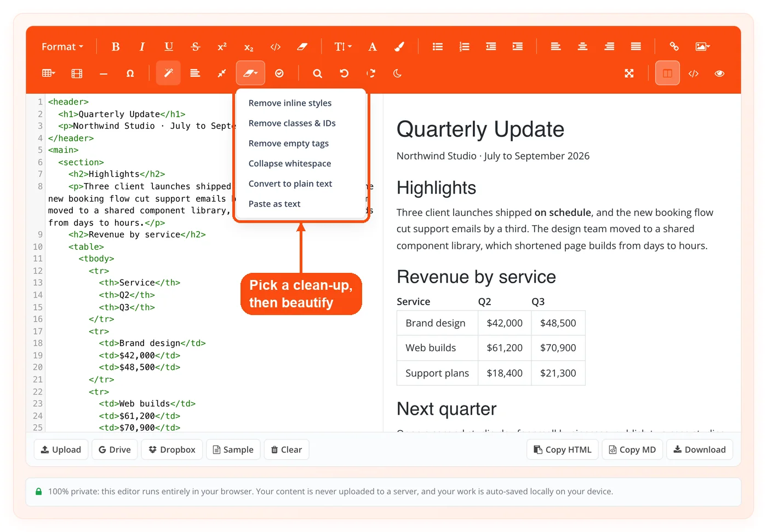The width and height of the screenshot is (767, 532).
Task: Insert a hyperlink
Action: click(x=674, y=47)
